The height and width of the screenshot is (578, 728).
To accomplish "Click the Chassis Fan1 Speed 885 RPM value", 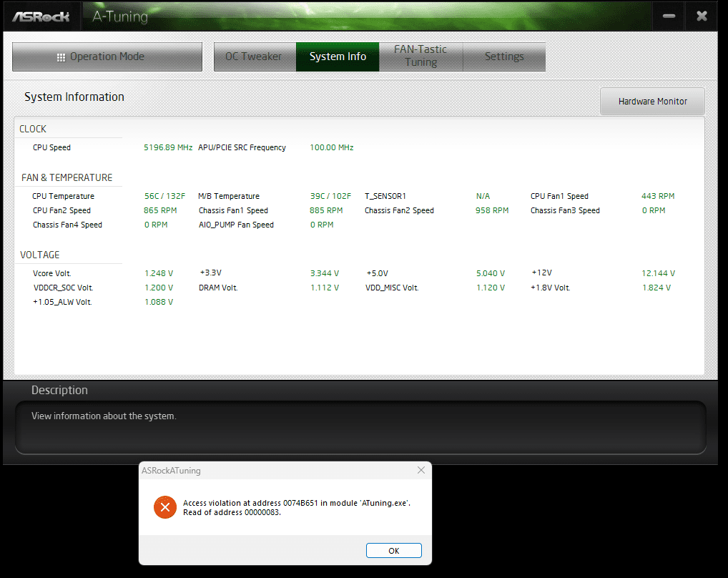I will click(x=326, y=211).
